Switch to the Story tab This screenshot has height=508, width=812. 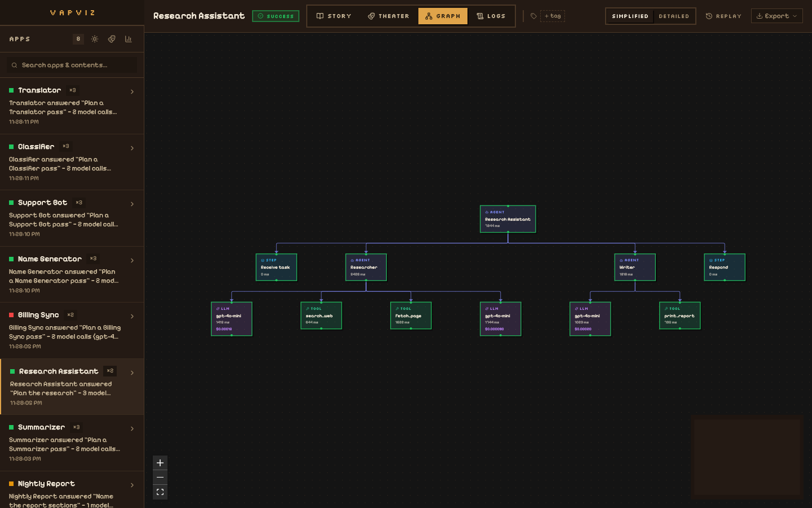334,16
